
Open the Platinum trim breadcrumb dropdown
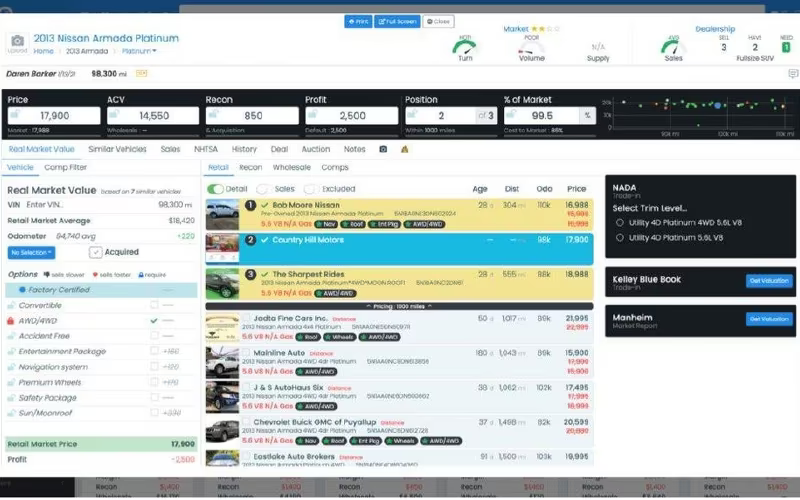pos(139,51)
